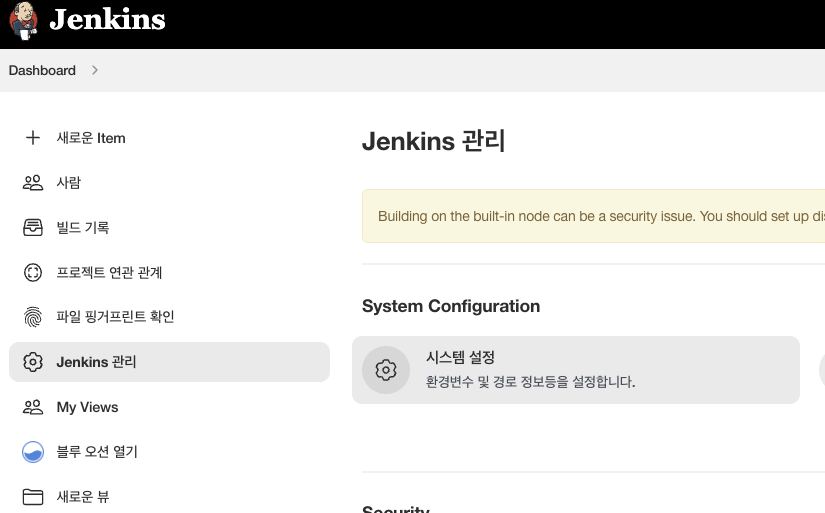Open the Dashboard breadcrumb link

pyautogui.click(x=42, y=71)
